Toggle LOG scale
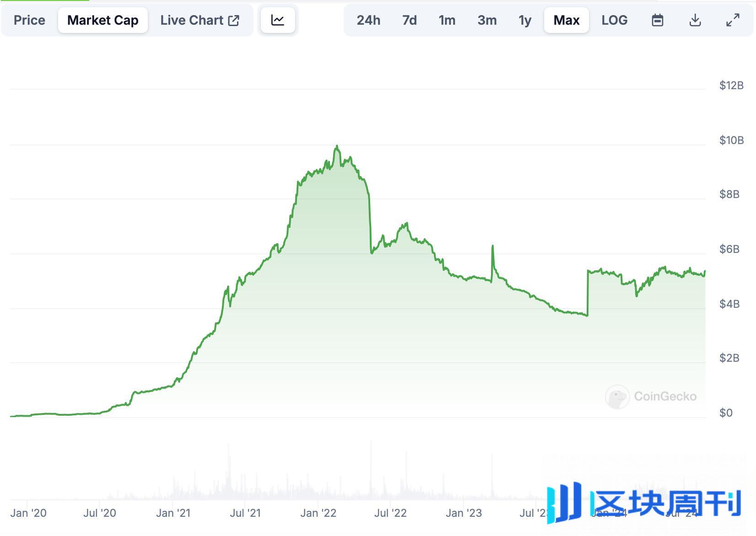Screen dimensions: 756x536 (615, 20)
